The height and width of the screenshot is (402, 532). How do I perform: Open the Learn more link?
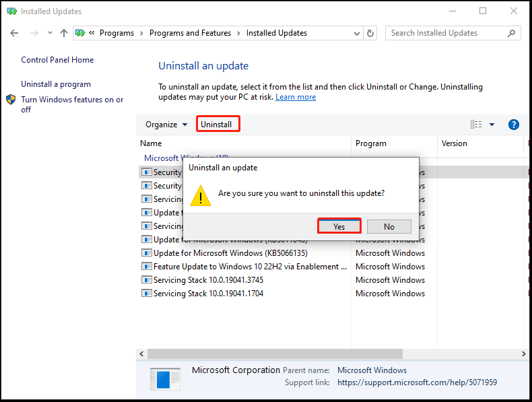pyautogui.click(x=296, y=97)
